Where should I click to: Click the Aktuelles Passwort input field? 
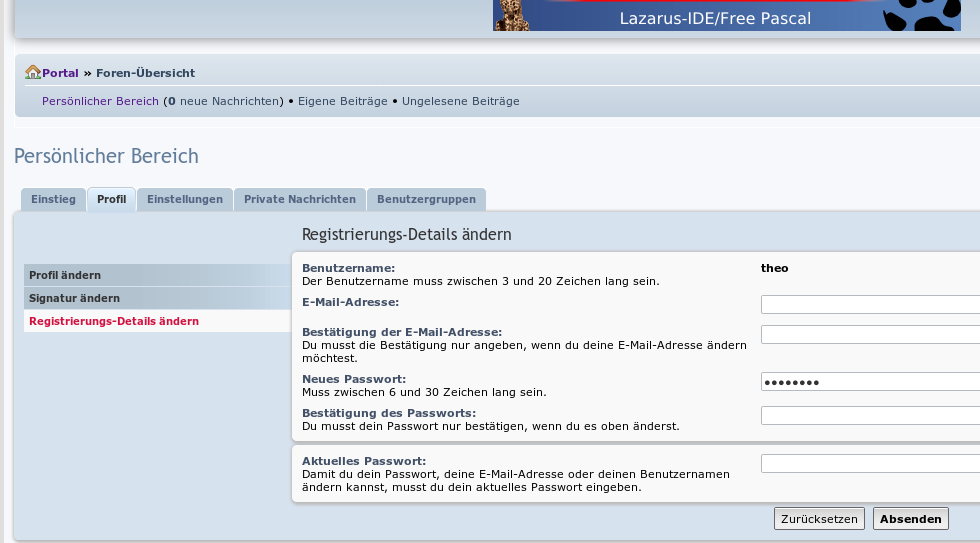click(x=870, y=464)
